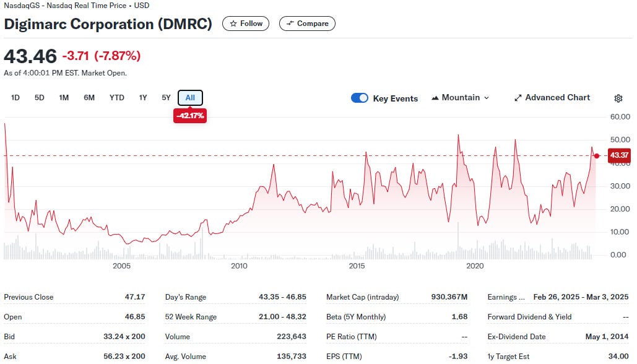The image size is (637, 364).
Task: Click the Ex-Dividend Date May 1, 2014
Action: pos(607,336)
